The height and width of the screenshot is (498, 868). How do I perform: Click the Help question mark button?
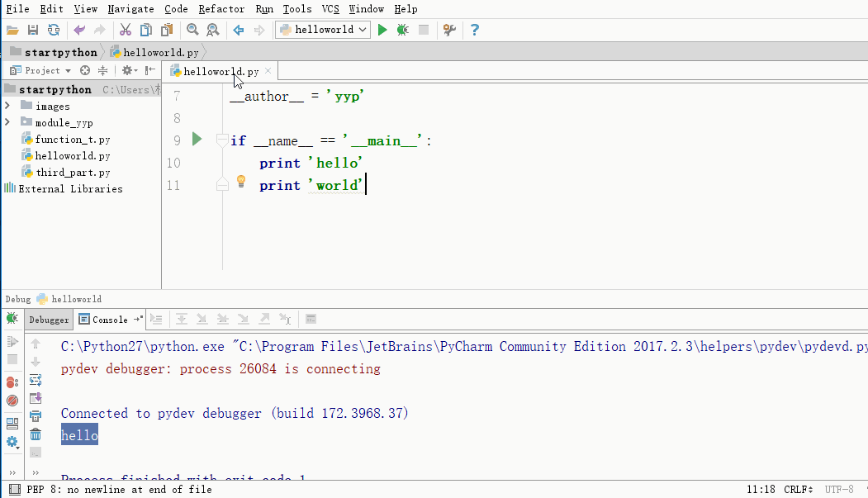tap(474, 30)
